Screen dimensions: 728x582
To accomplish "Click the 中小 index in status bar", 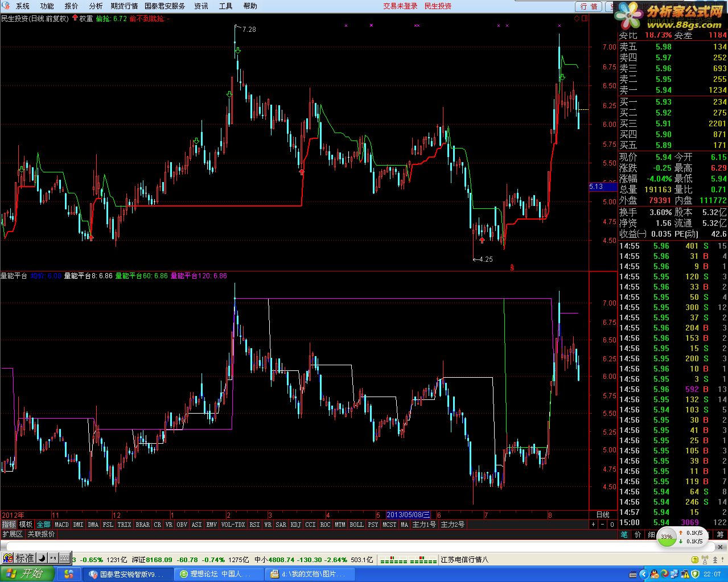I will 261,560.
